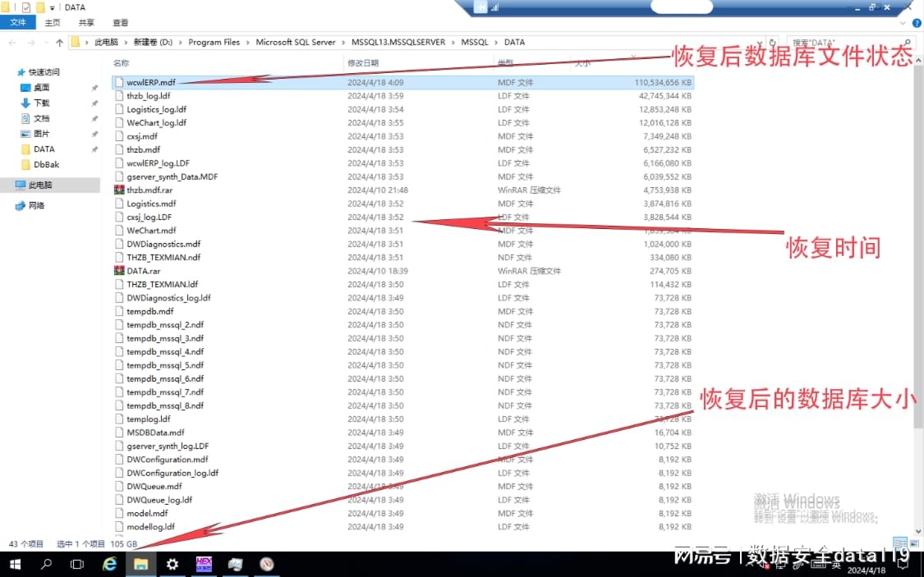Launch Internet Explorer from the taskbar

click(109, 565)
